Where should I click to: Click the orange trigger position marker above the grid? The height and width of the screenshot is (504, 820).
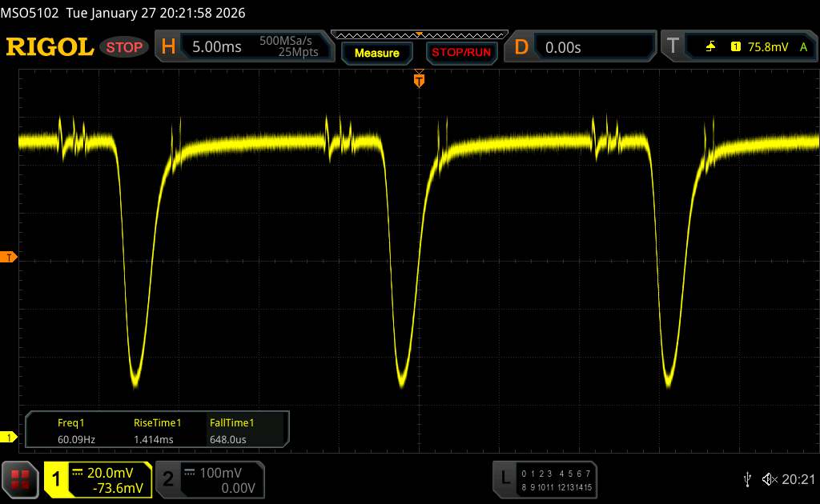(418, 79)
